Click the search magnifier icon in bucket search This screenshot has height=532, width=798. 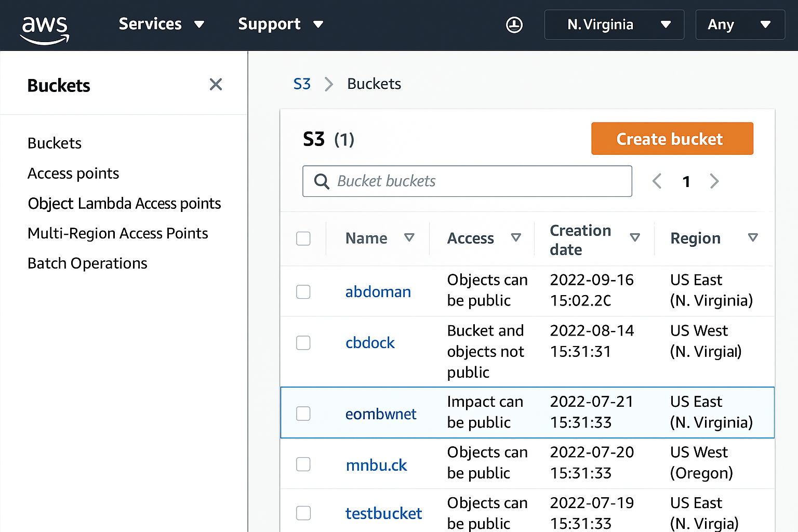[x=321, y=181]
